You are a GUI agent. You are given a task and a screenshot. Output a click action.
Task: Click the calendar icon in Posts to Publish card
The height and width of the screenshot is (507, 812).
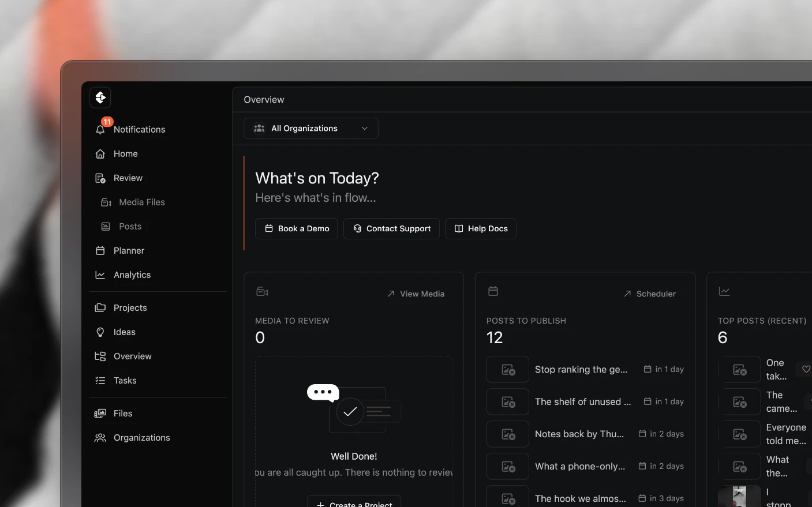pos(493,291)
